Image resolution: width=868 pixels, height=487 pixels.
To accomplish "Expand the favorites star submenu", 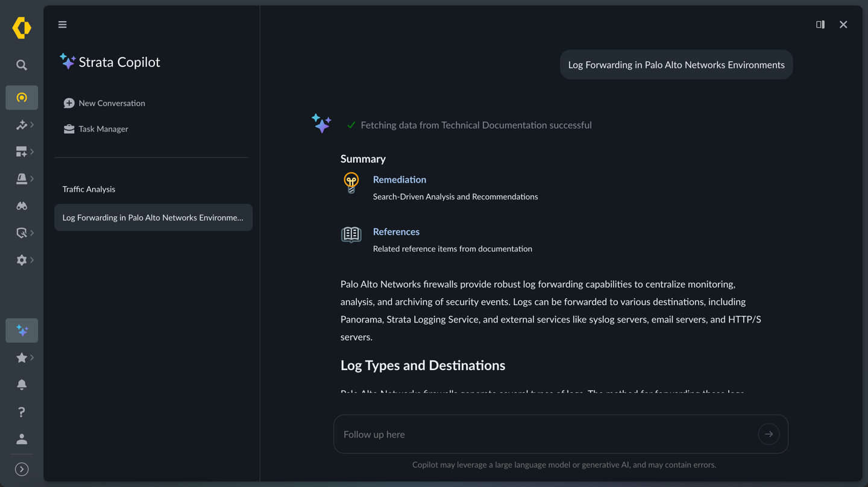I will [x=23, y=357].
